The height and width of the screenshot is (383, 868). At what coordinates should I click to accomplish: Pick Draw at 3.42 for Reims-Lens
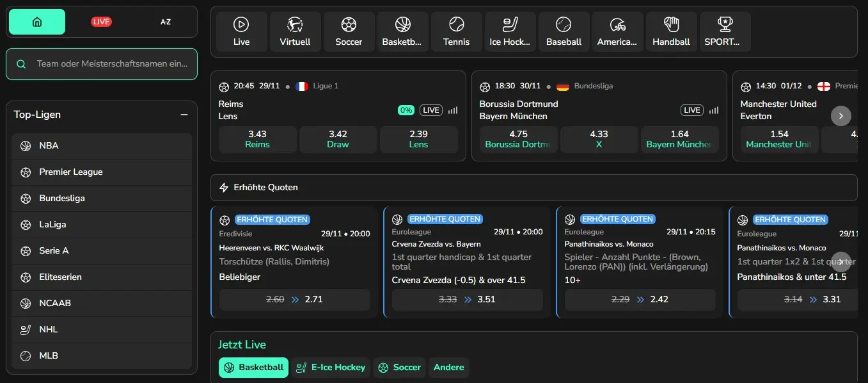click(x=338, y=139)
